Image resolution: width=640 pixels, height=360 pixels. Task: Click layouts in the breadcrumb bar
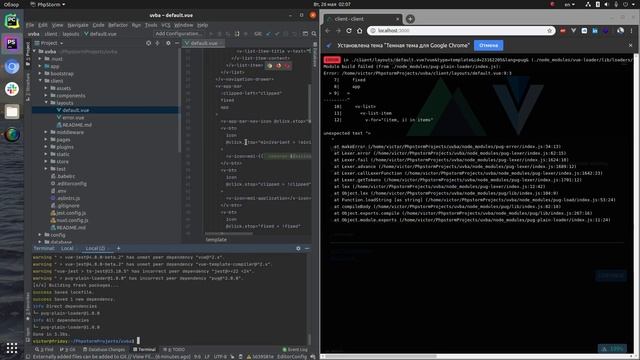click(x=71, y=34)
